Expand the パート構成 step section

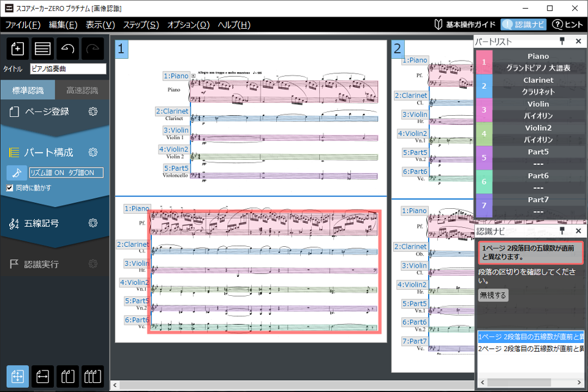[x=49, y=153]
